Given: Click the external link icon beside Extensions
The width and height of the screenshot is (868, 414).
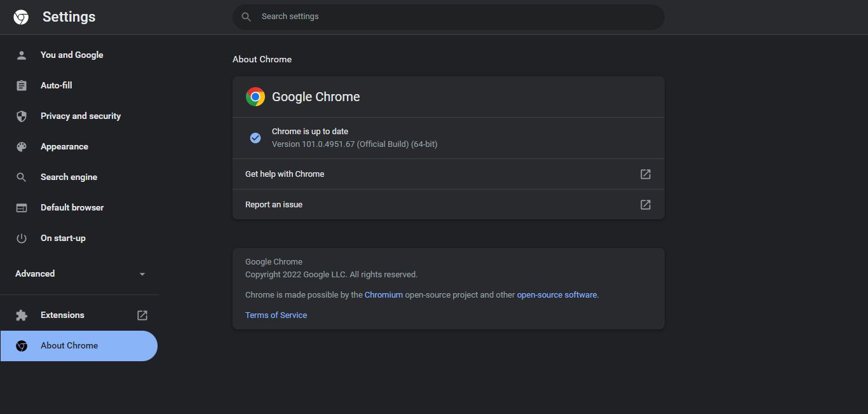Looking at the screenshot, I should click(x=142, y=315).
